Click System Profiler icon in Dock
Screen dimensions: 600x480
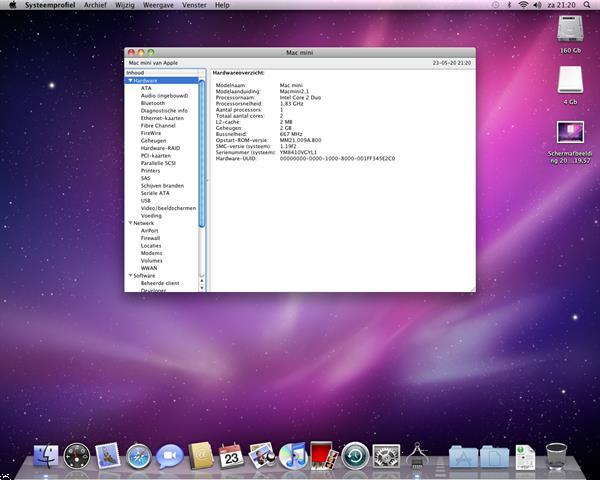click(417, 455)
